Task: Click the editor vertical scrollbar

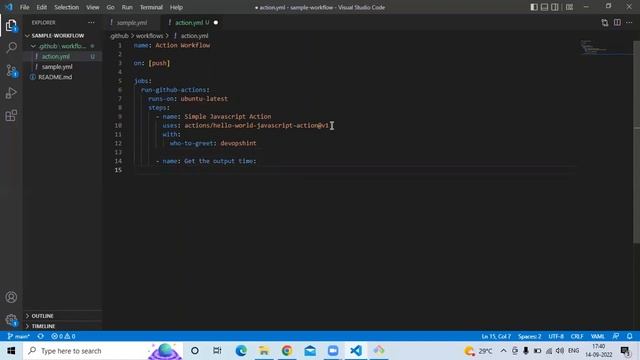Action: 636,143
